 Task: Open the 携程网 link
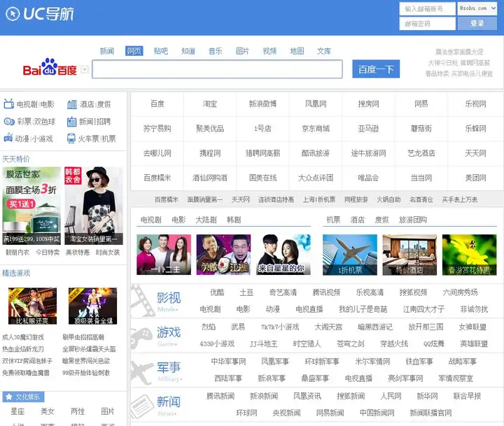210,153
